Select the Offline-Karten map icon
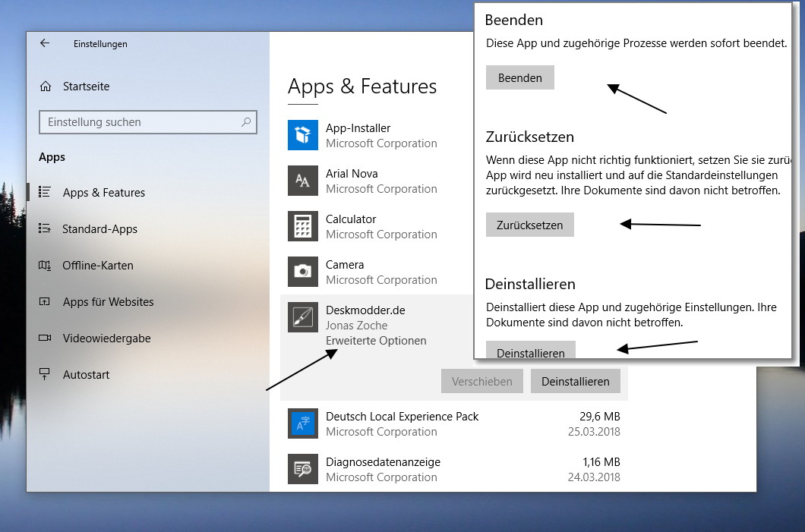 [x=45, y=265]
